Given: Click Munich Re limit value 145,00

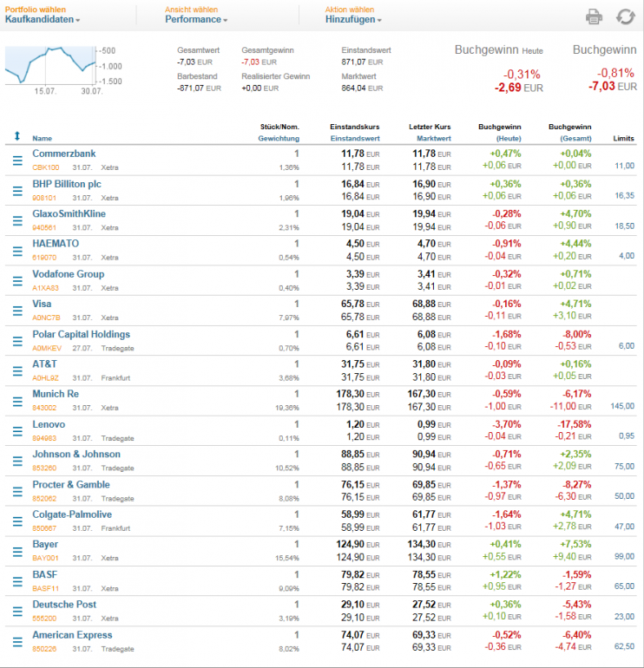Looking at the screenshot, I should [622, 406].
